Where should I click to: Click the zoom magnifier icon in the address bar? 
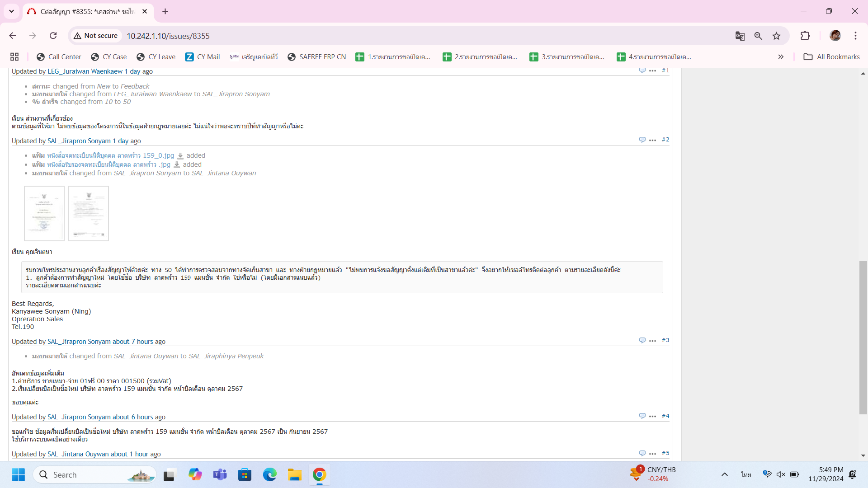pyautogui.click(x=758, y=36)
